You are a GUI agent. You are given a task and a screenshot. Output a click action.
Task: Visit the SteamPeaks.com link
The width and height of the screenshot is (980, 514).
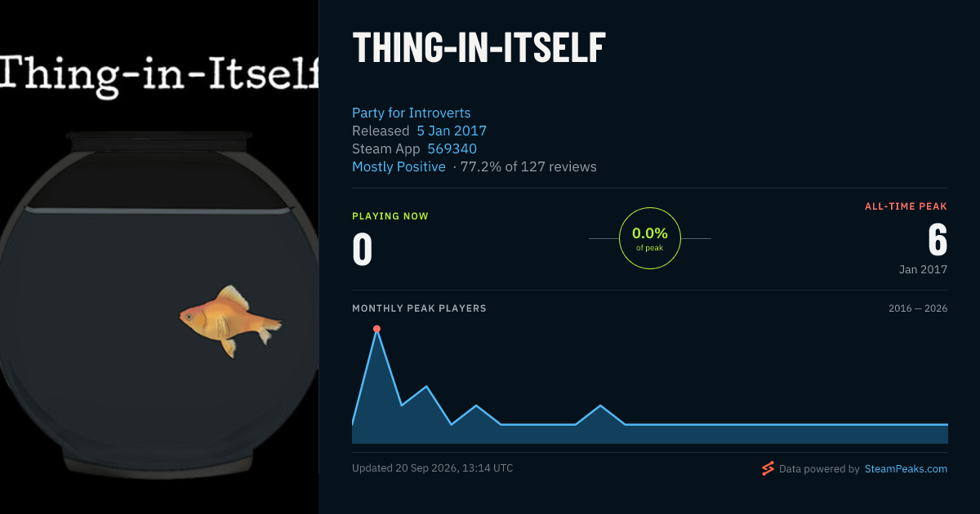906,469
